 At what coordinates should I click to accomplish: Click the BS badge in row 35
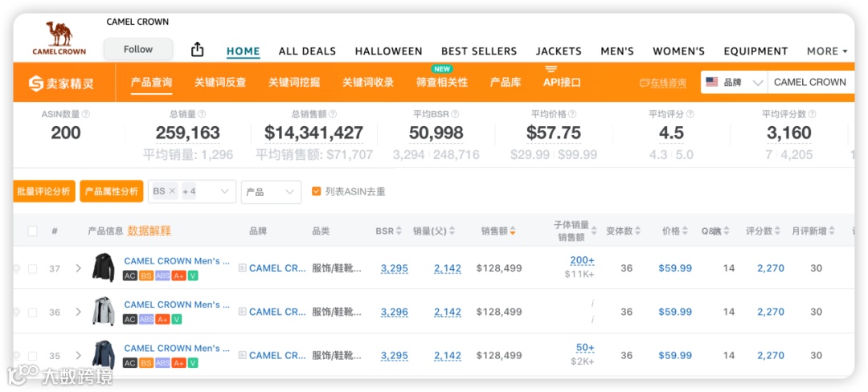(145, 363)
